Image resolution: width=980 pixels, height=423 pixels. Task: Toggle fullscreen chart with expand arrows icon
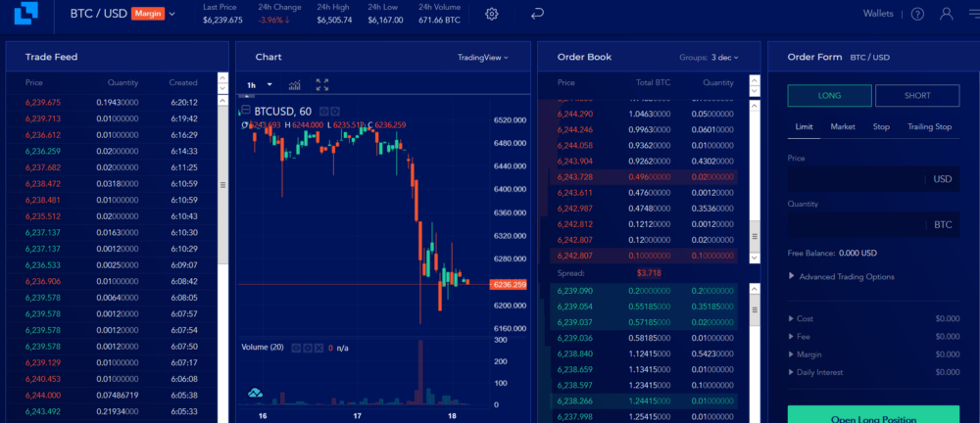pyautogui.click(x=322, y=85)
